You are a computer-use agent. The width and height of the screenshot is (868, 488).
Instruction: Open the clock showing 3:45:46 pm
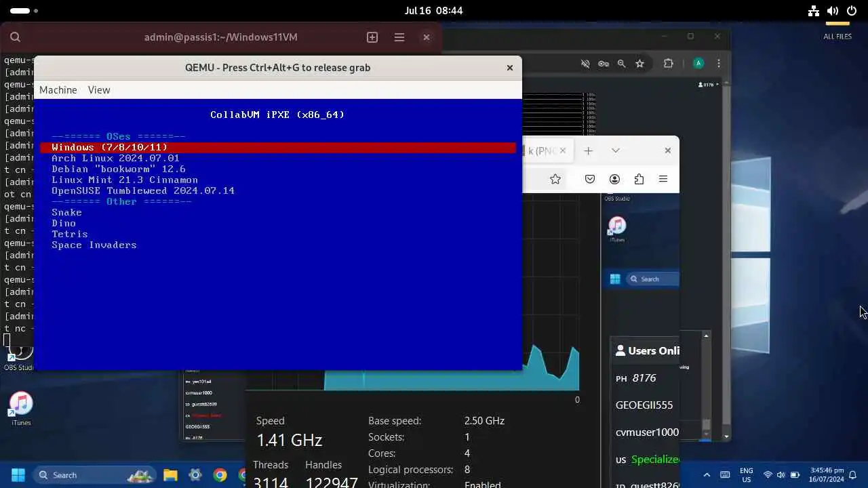[x=826, y=475]
